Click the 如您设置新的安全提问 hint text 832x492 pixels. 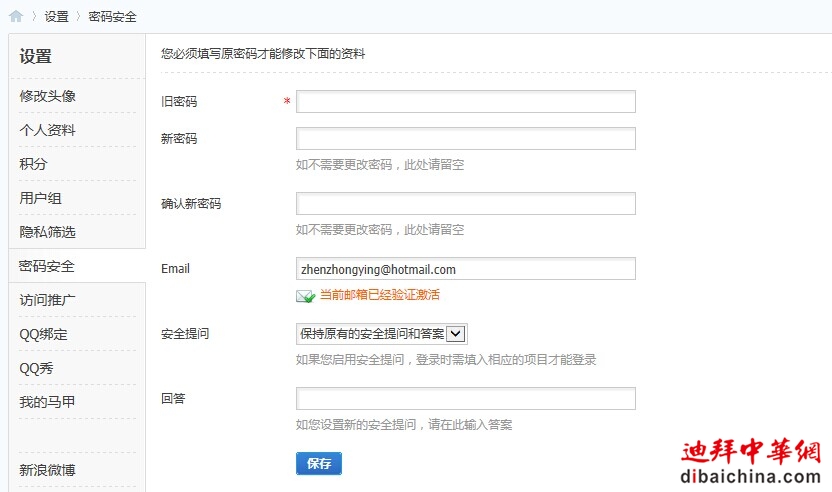tap(404, 425)
